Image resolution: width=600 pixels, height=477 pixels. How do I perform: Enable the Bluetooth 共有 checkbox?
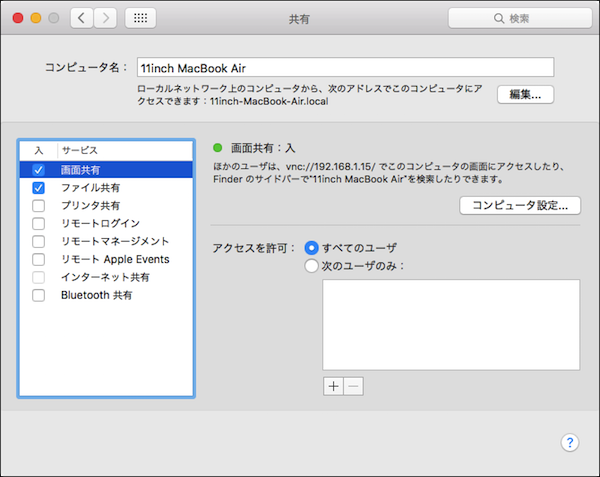point(38,295)
